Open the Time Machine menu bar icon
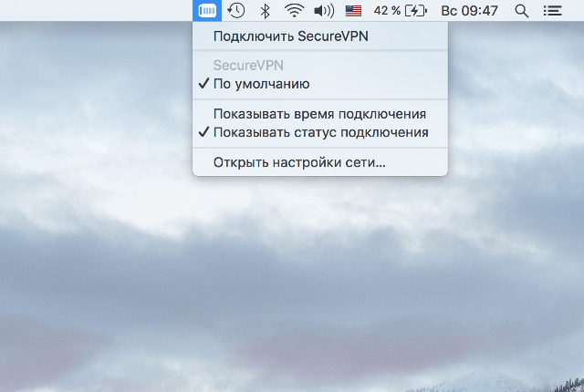The height and width of the screenshot is (392, 584). 236,10
